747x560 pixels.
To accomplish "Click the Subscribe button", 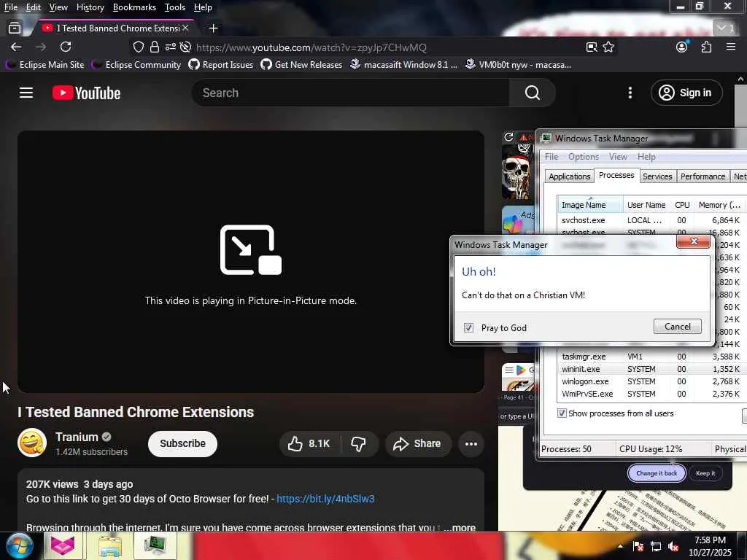I will point(182,443).
